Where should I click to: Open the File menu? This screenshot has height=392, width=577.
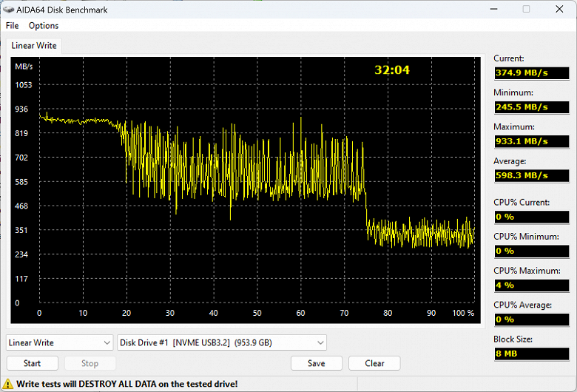point(12,26)
